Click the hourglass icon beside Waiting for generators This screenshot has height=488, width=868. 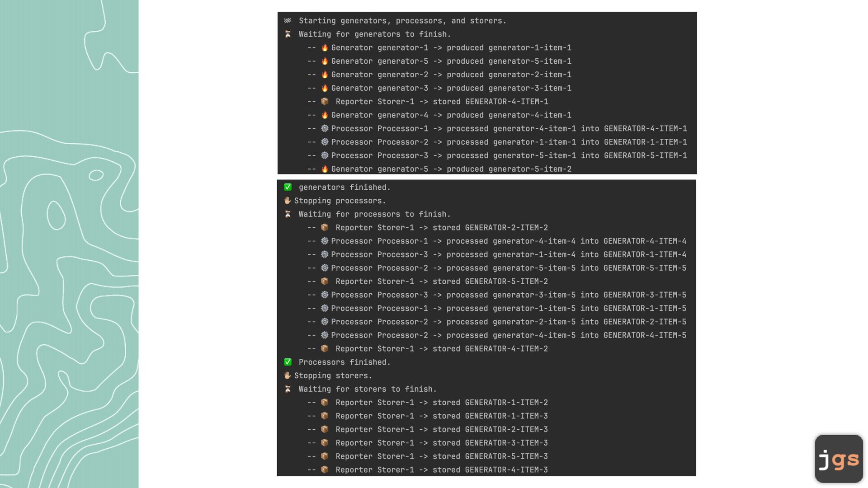pos(288,34)
